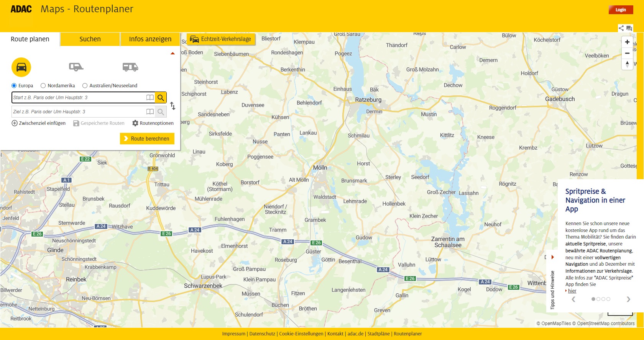This screenshot has width=644, height=340.
Task: Click the yellow search icon for start
Action: [161, 98]
